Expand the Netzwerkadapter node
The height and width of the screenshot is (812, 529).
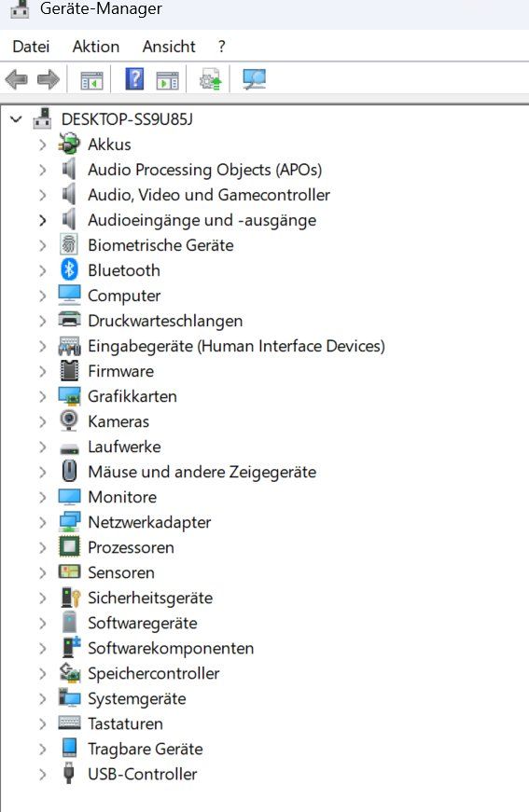coord(43,522)
